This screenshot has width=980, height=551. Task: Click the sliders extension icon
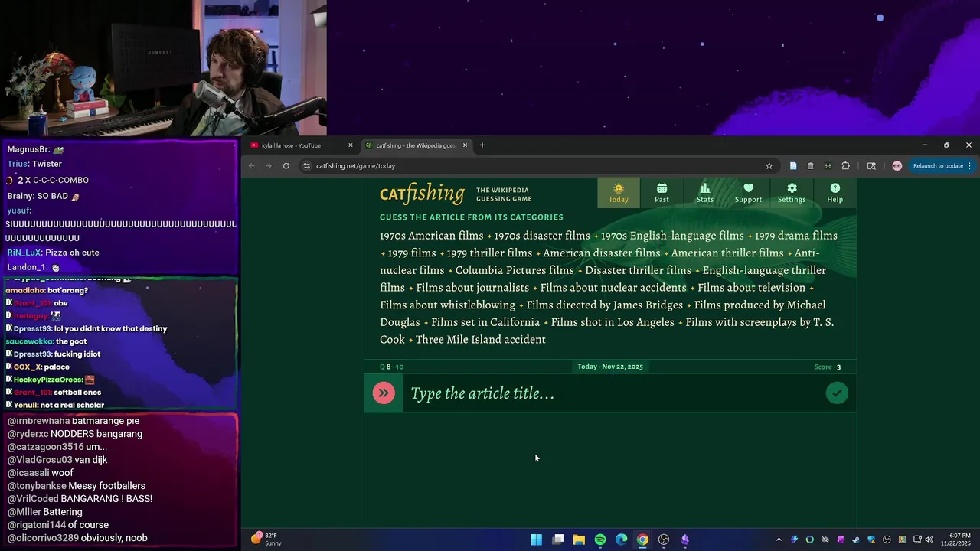click(x=828, y=165)
